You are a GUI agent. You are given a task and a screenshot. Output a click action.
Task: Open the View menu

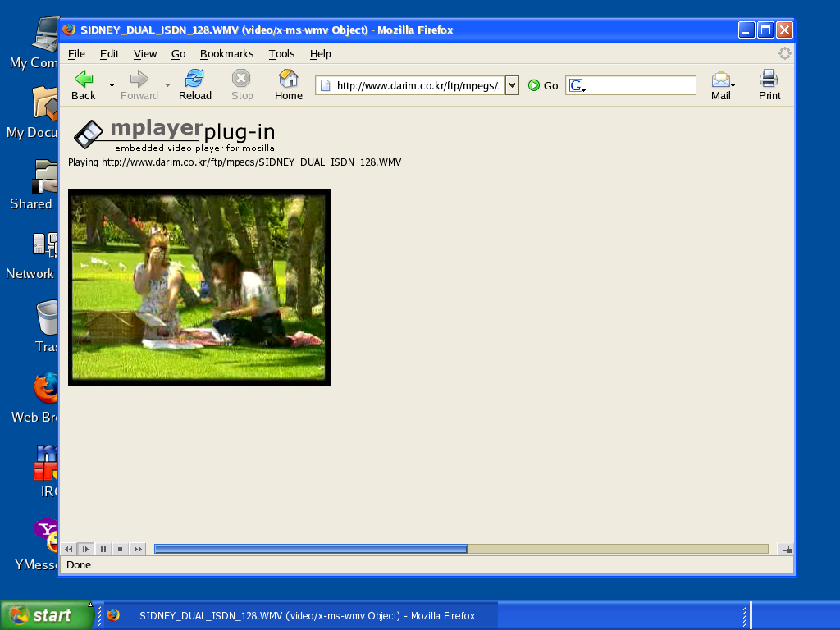coord(145,53)
